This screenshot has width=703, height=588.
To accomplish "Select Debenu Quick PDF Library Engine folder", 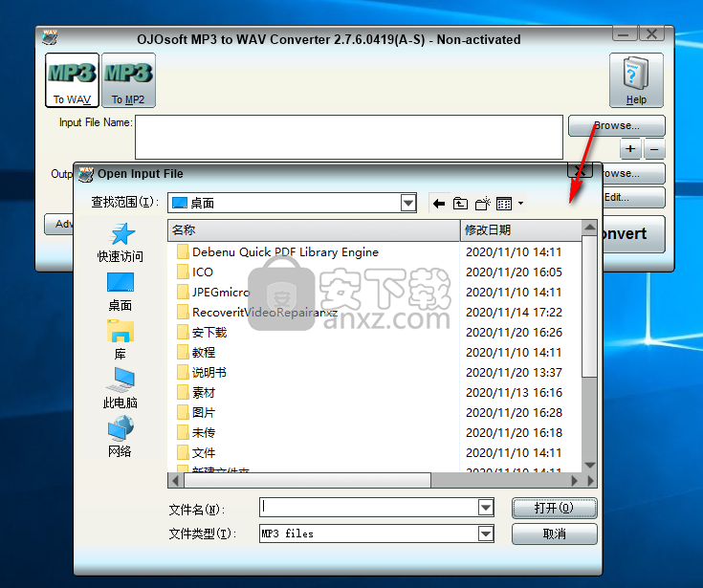I will pos(278,251).
